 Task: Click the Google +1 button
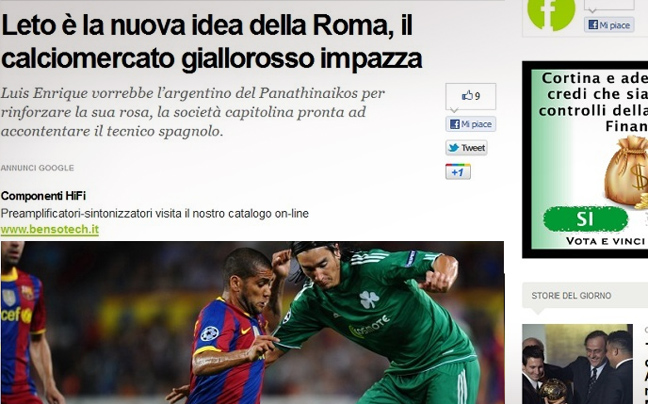(458, 171)
